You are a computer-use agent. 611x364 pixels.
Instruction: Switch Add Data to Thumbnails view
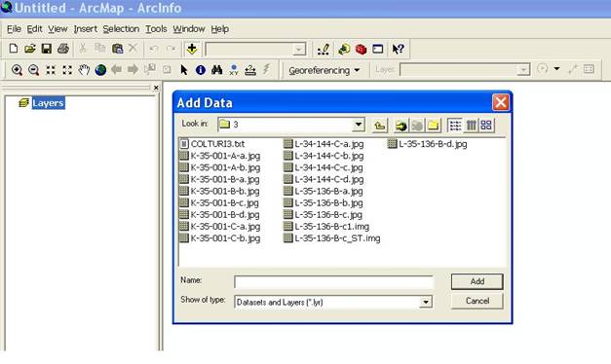pos(486,126)
